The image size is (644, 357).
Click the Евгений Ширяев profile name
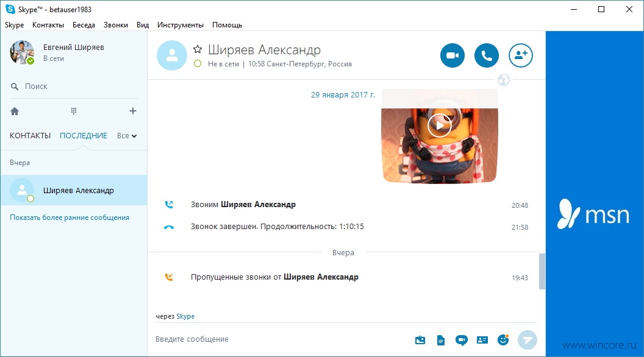coord(74,47)
